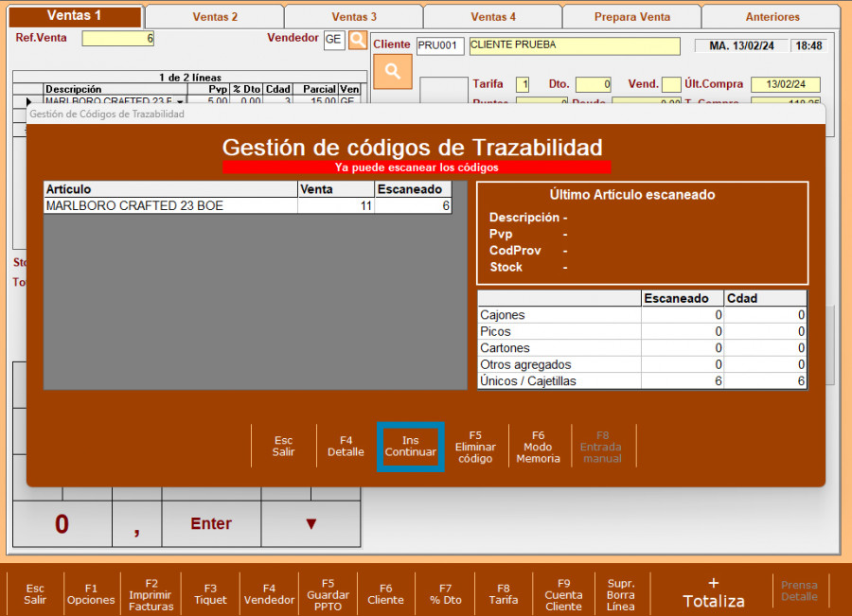Open F9 Cuenta Cliente

563,594
